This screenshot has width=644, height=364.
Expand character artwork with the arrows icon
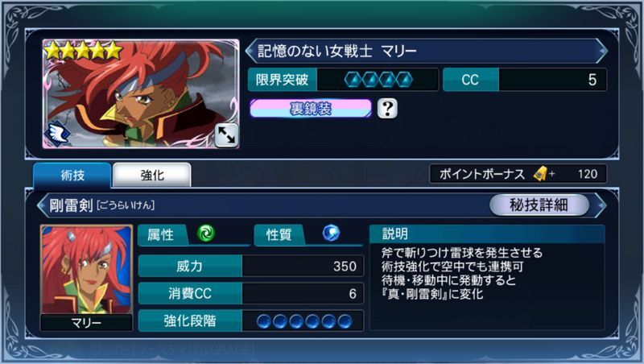pyautogui.click(x=226, y=135)
